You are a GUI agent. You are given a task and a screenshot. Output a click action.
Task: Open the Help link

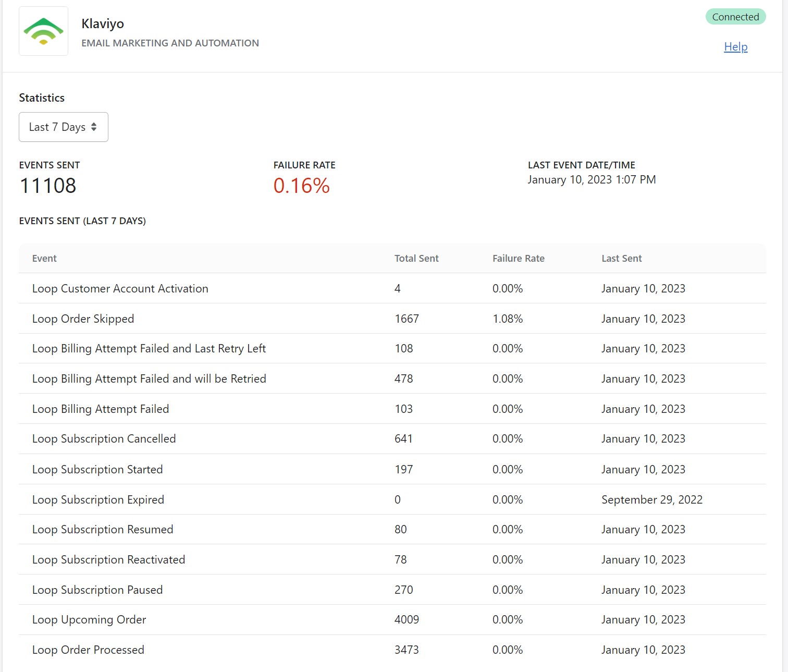[735, 47]
